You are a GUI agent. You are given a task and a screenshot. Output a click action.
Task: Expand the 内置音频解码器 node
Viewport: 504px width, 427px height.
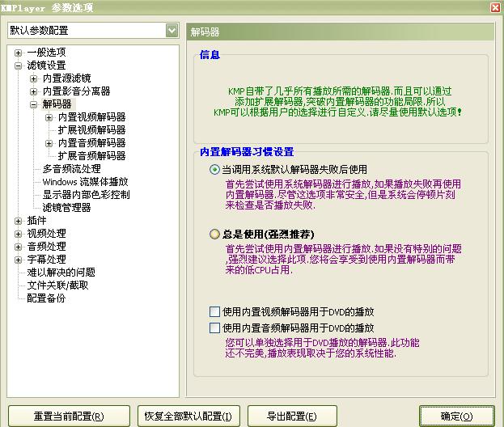[49, 144]
